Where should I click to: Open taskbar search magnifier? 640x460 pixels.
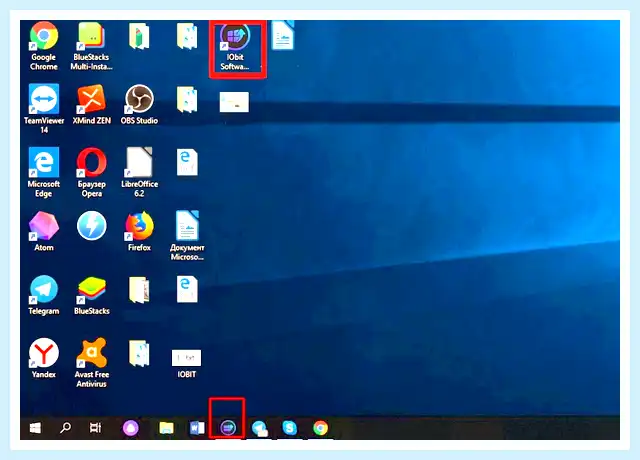pos(65,428)
